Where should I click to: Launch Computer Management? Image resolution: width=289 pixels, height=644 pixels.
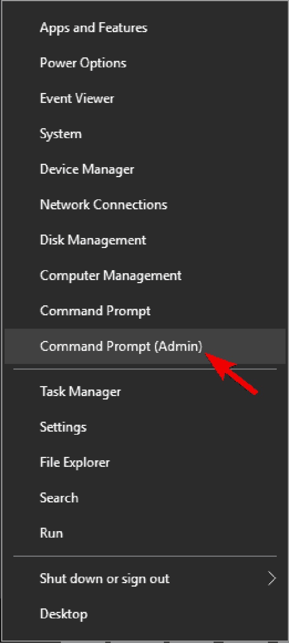pyautogui.click(x=111, y=276)
